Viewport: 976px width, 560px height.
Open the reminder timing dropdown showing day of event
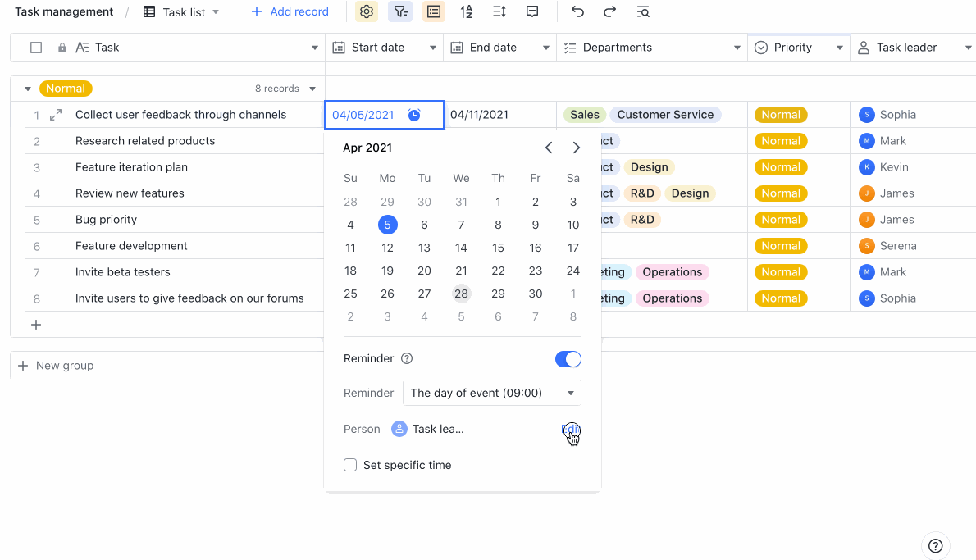tap(491, 393)
